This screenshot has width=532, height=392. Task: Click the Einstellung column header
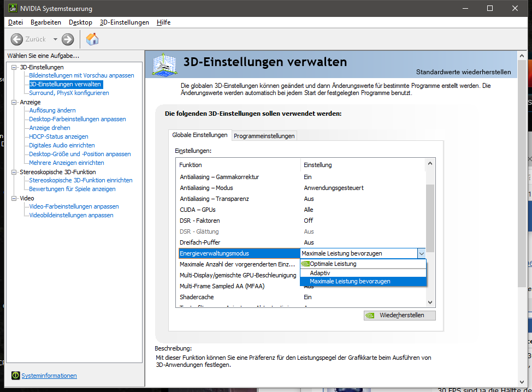[363, 165]
